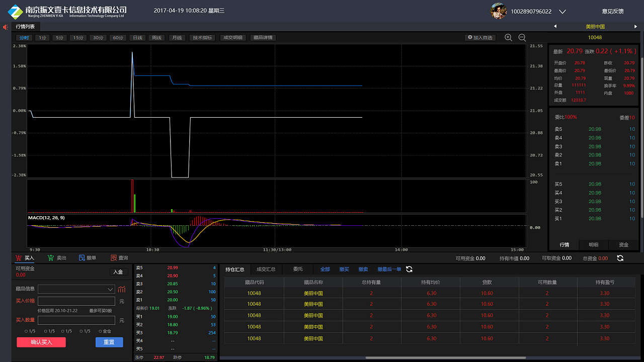Open the 成交汇总 tab
Screen dimensions: 644x362
266,269
